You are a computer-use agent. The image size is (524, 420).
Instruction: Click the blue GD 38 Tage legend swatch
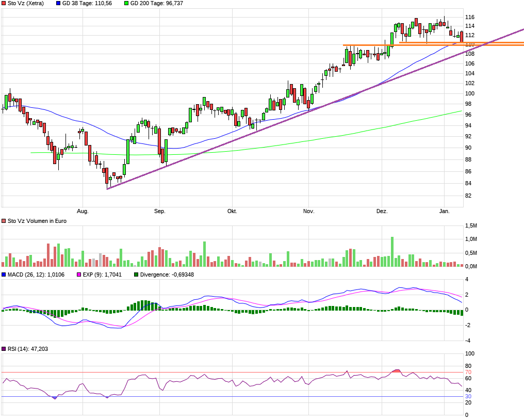tap(58, 4)
